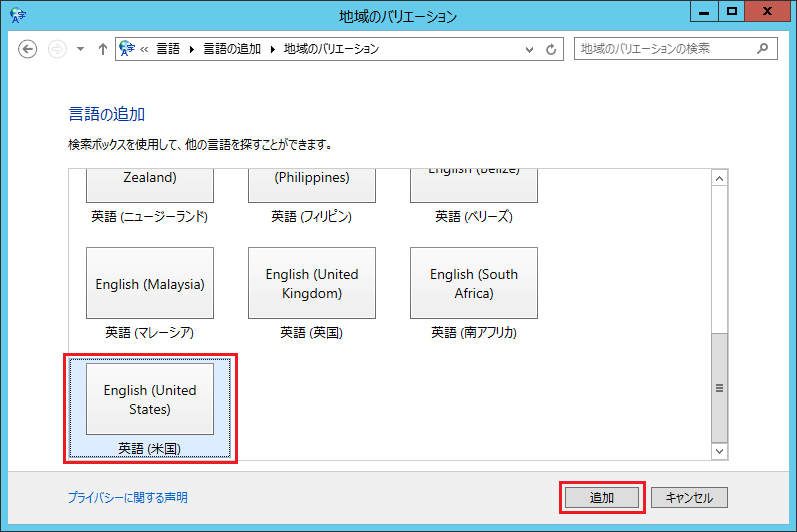Select the English (Malaysia) tile

150,283
